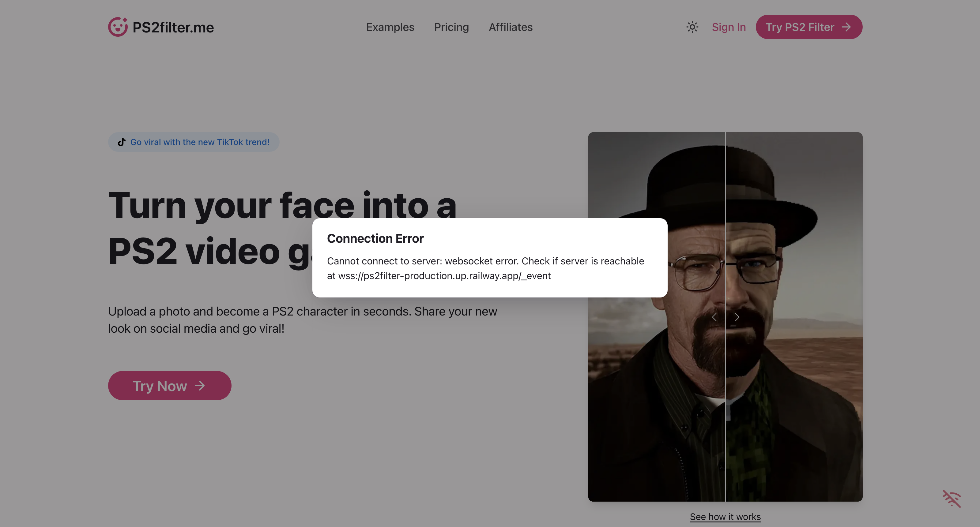The image size is (980, 527).
Task: Click the Try Now button
Action: click(170, 386)
